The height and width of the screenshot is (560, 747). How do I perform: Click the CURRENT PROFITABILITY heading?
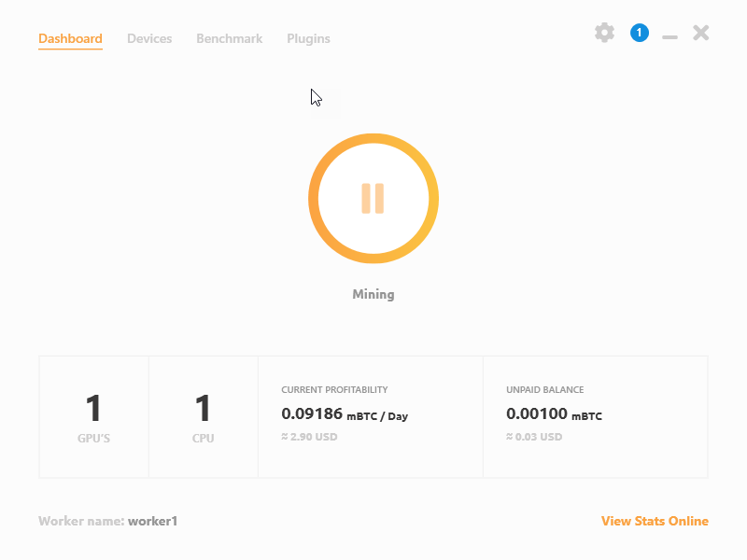pos(334,389)
